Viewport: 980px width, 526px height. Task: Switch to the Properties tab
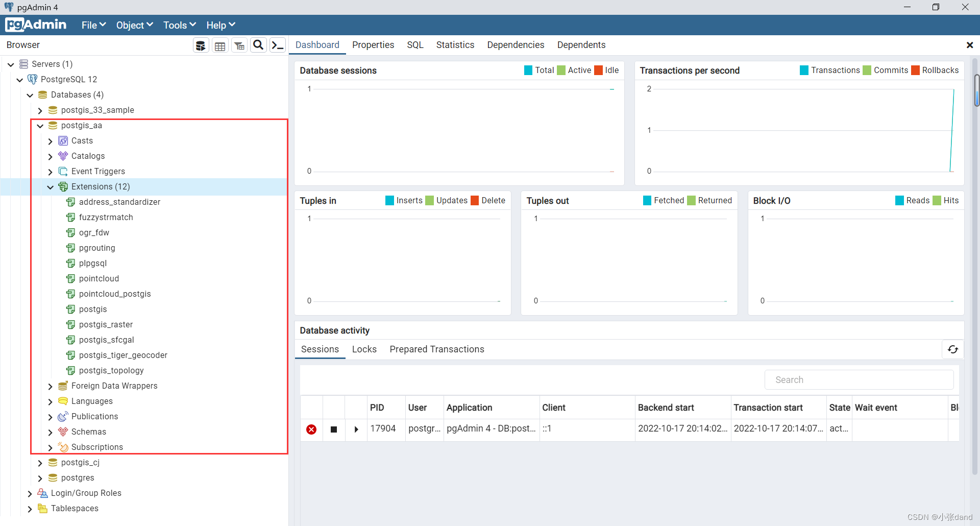point(373,45)
